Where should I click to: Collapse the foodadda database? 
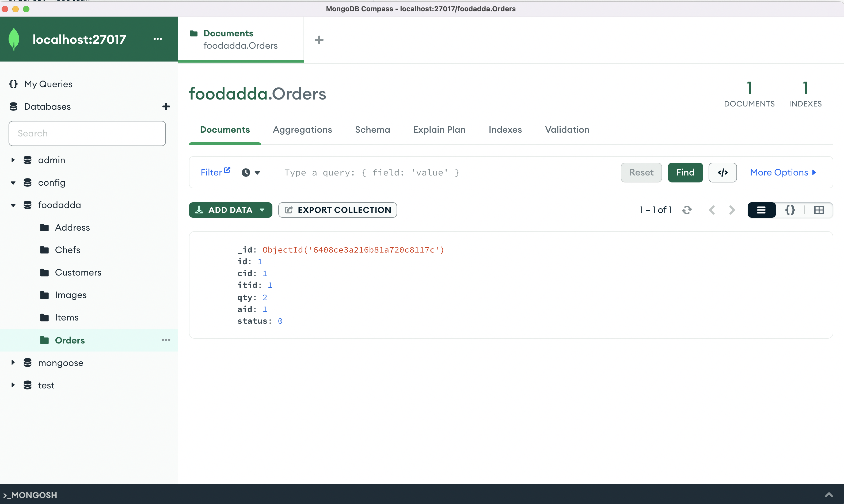(13, 205)
